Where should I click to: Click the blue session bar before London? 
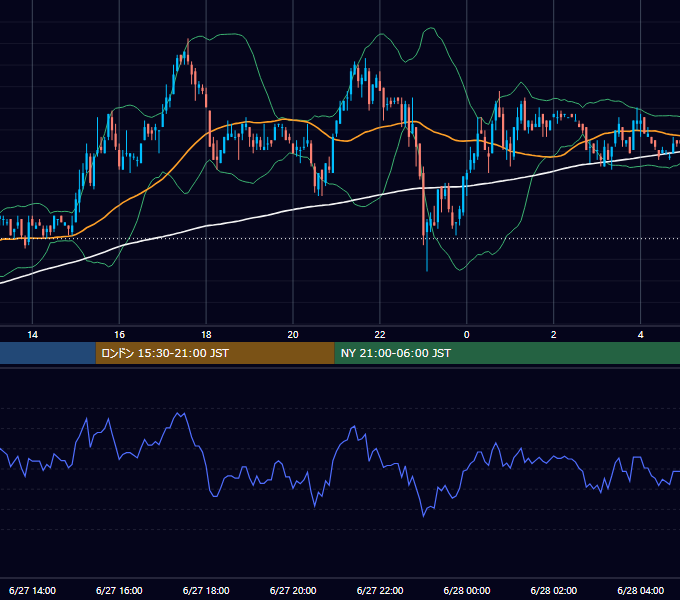48,353
